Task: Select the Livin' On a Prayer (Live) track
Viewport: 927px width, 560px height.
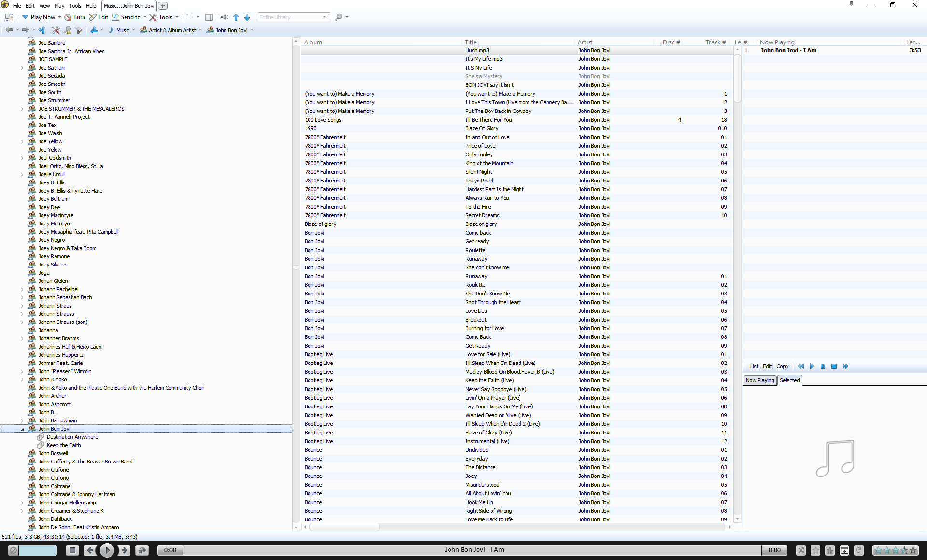Action: 492,398
